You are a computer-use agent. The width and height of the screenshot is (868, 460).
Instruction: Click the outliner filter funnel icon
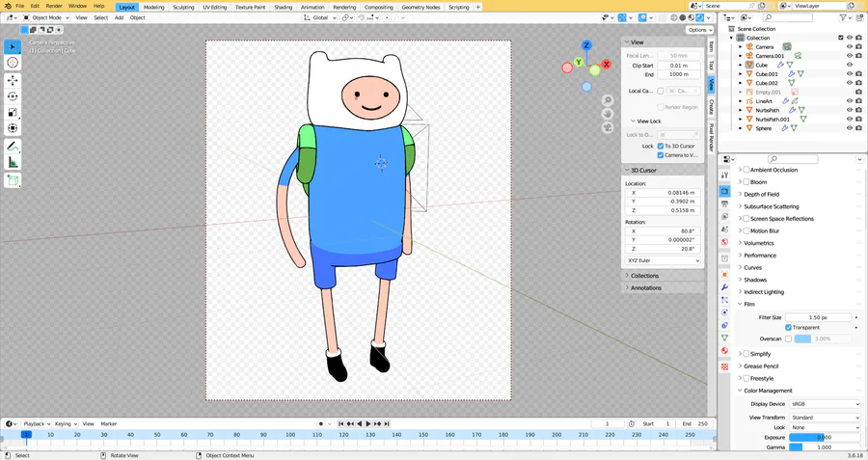[843, 17]
